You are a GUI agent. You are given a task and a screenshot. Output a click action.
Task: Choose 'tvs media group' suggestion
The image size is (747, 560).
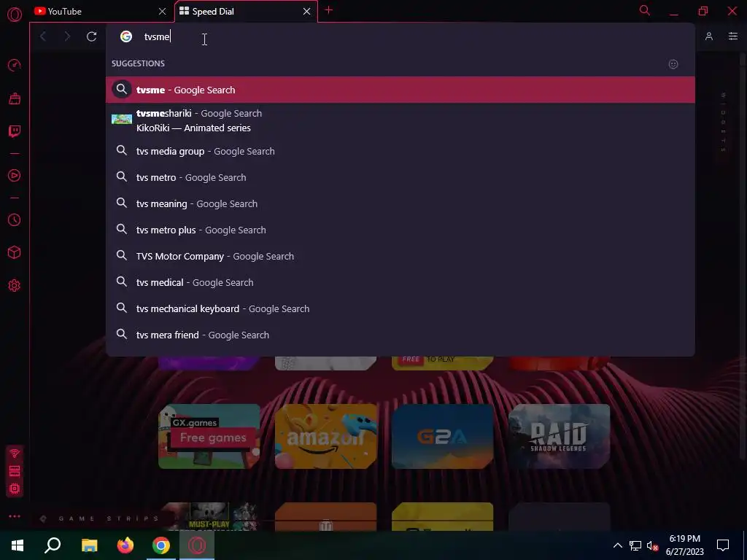pos(400,152)
